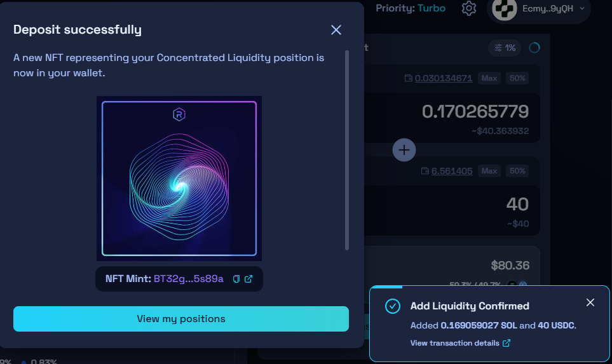Copy the NFT Mint address
Viewport: 612px width, 364px height.
tap(236, 279)
